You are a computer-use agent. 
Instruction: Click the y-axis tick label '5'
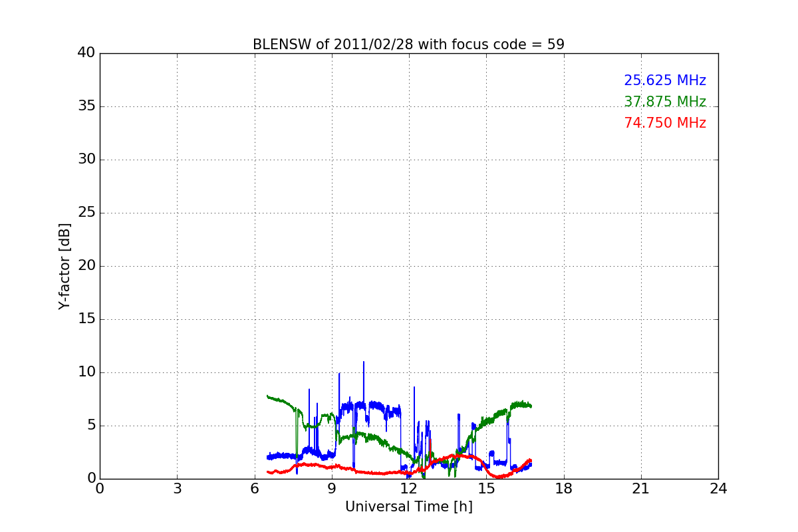click(x=90, y=426)
